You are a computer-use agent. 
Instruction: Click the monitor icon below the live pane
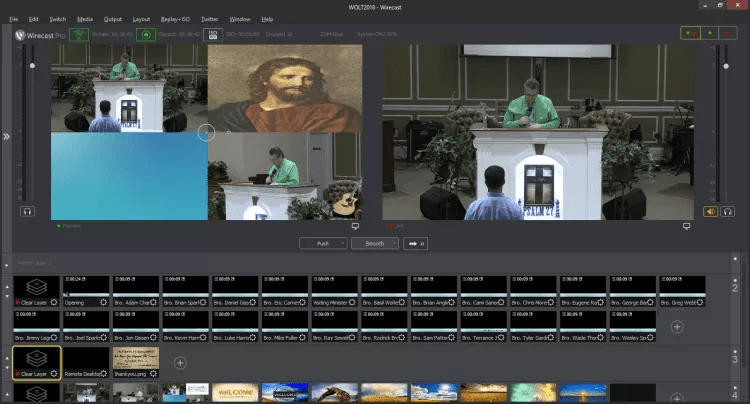coord(686,227)
